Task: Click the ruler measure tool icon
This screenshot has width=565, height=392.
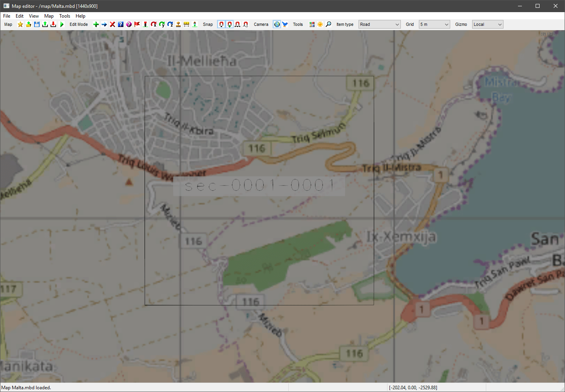Action: [x=187, y=24]
